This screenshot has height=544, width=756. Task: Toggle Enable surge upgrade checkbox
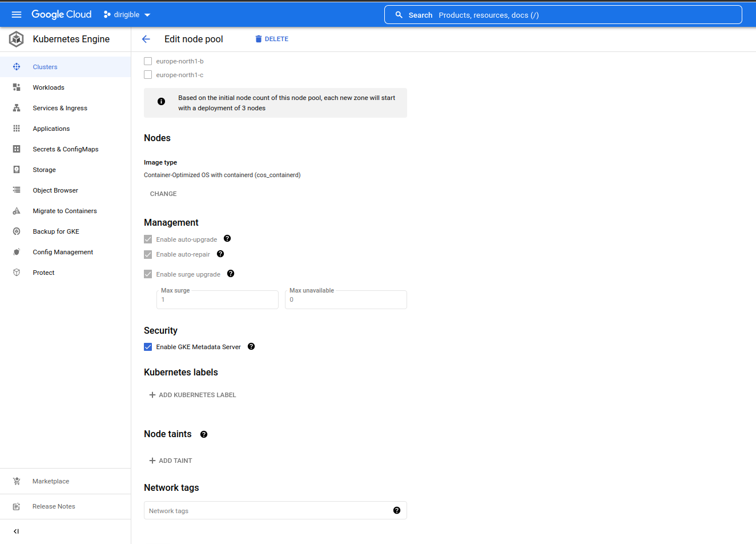tap(148, 274)
